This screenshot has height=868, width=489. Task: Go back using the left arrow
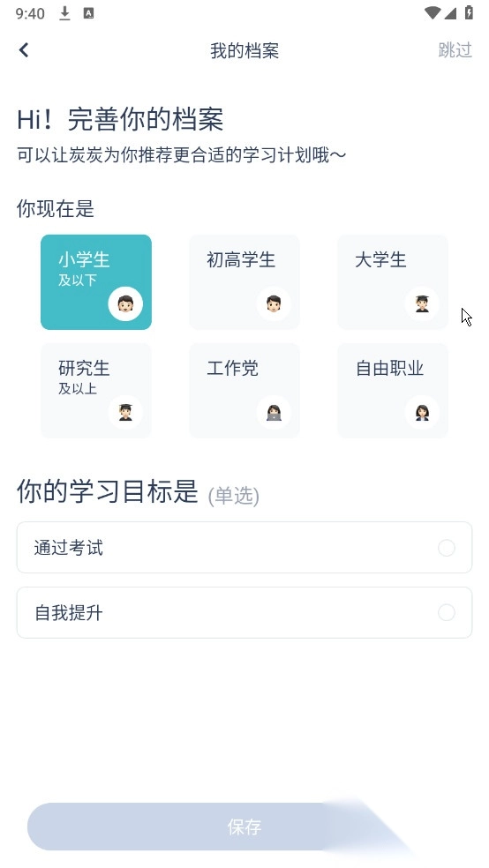(x=24, y=50)
